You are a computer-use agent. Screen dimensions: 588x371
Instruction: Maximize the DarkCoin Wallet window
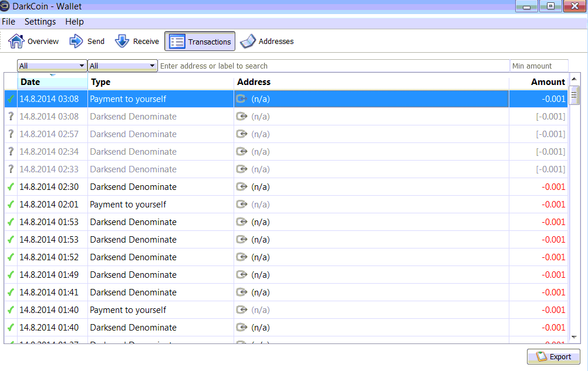[550, 6]
